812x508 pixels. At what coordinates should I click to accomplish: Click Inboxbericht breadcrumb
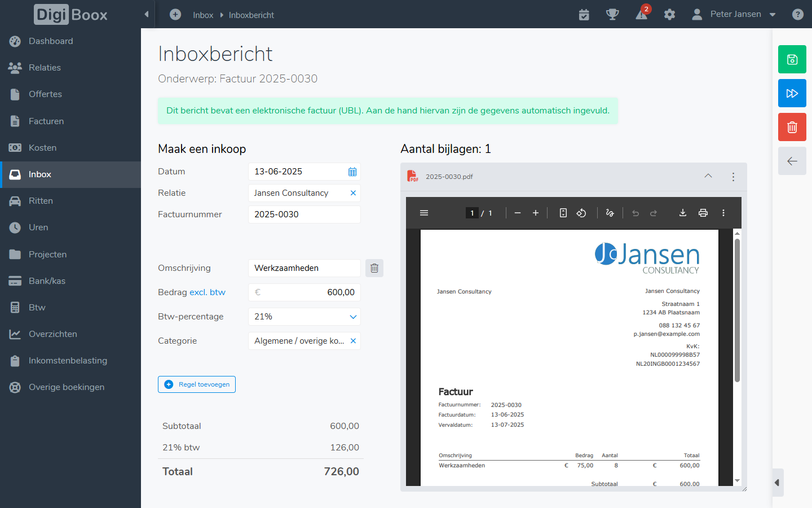(251, 15)
